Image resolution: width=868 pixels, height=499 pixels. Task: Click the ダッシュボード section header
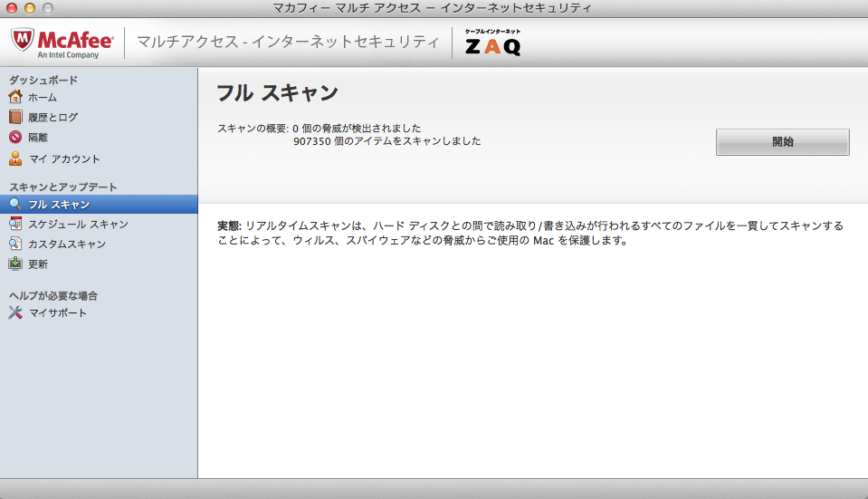click(x=43, y=80)
